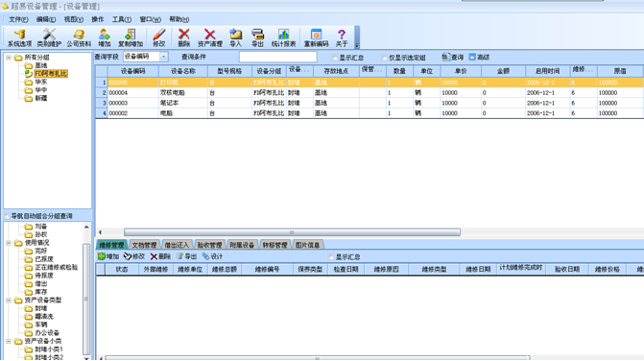Toggle upper 显示汇总 checkbox in query bar
This screenshot has height=361, width=644.
pyautogui.click(x=335, y=58)
